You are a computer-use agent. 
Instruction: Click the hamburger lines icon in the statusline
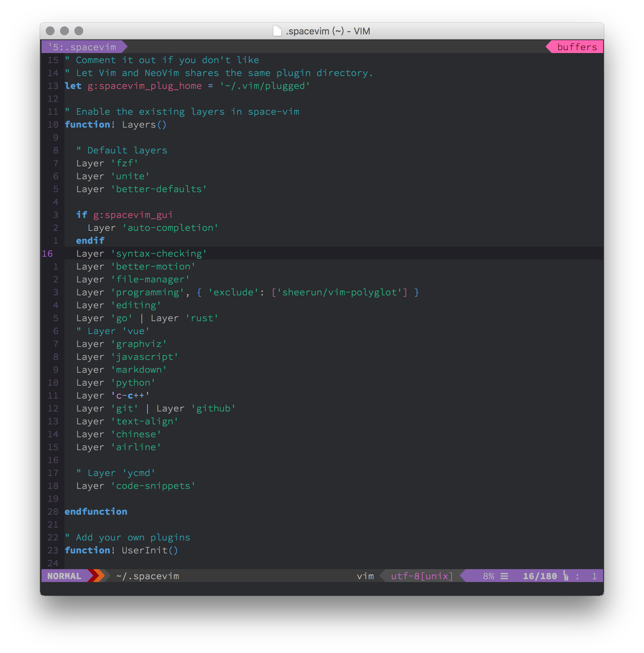pos(504,576)
